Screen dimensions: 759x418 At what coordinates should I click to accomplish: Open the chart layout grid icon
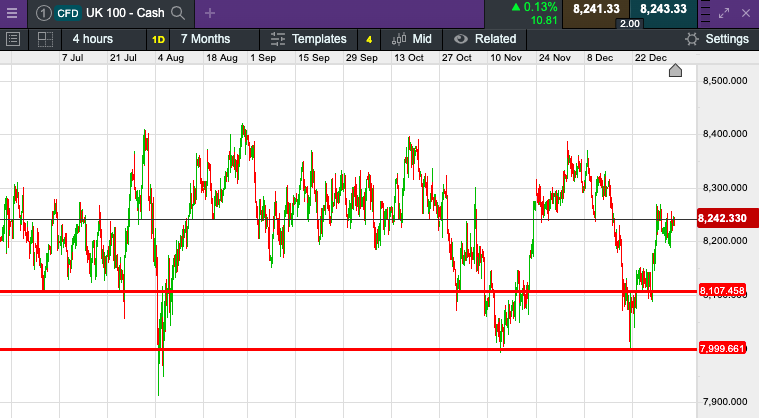pos(45,39)
